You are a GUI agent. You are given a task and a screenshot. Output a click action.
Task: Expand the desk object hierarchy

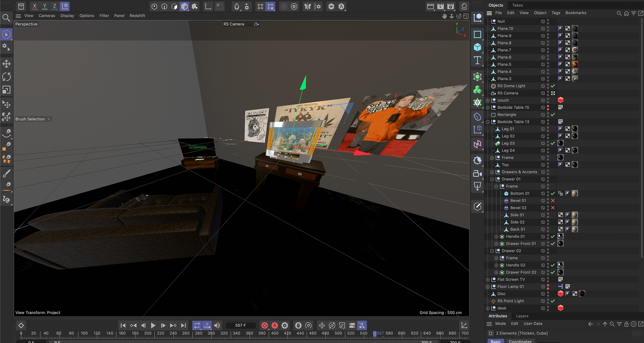point(488,308)
